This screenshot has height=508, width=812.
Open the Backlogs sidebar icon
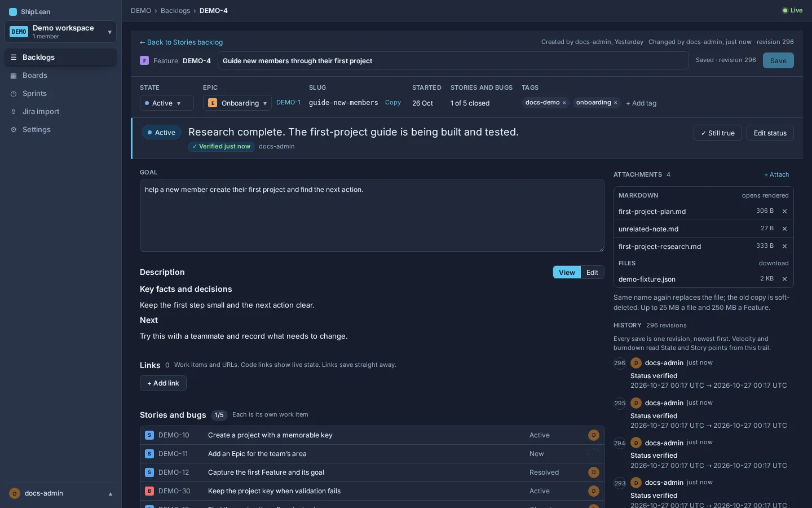point(14,58)
